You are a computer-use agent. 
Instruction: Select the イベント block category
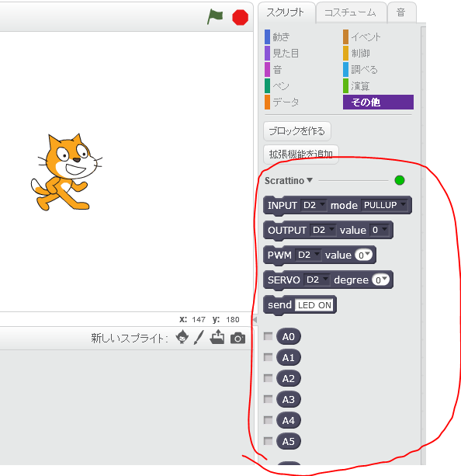click(362, 37)
